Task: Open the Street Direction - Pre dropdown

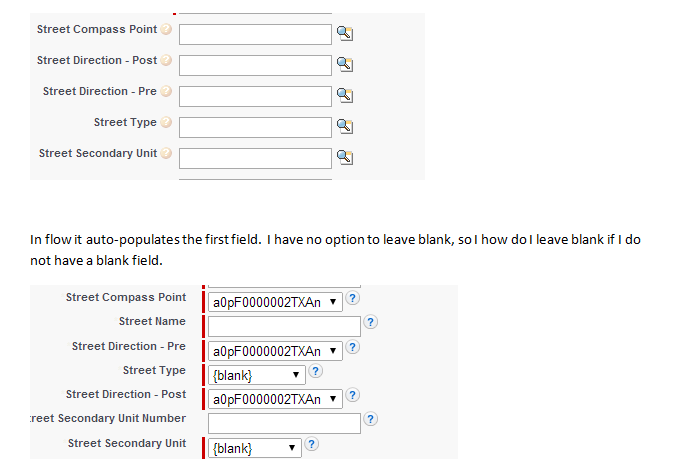Action: (275, 351)
